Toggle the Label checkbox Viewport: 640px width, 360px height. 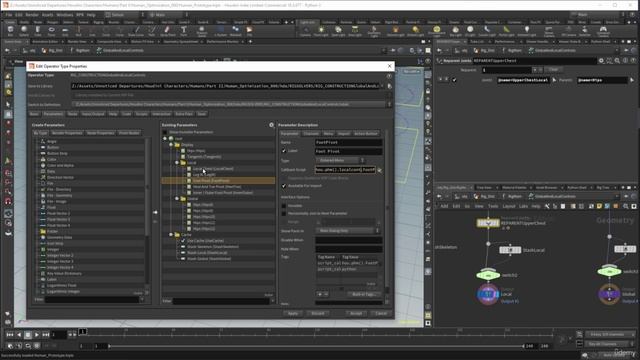point(284,151)
